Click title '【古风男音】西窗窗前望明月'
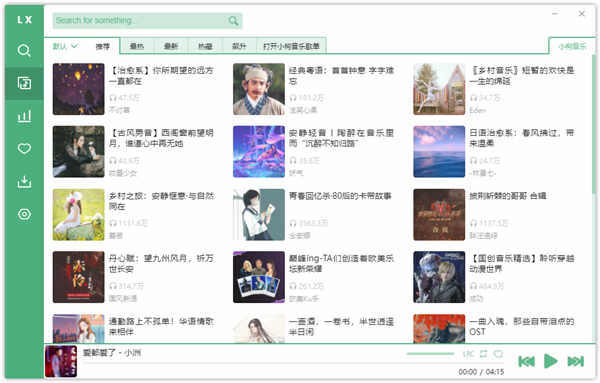 [161, 138]
